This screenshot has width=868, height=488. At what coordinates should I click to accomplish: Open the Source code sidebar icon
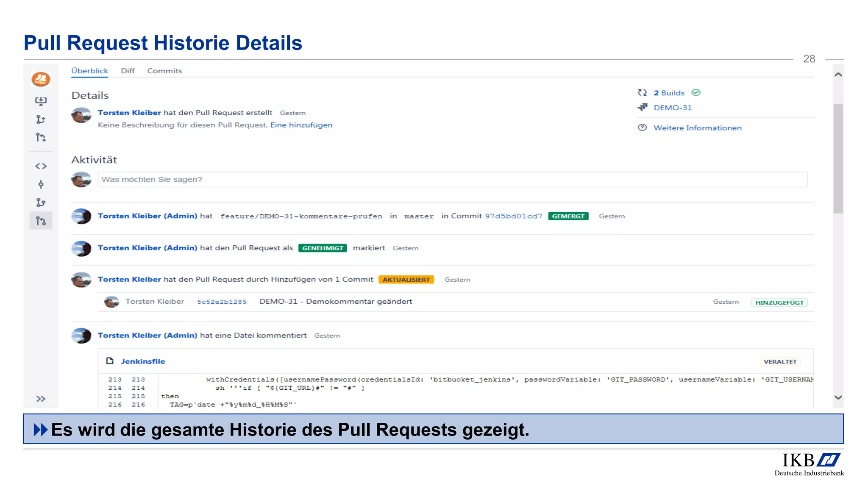41,166
